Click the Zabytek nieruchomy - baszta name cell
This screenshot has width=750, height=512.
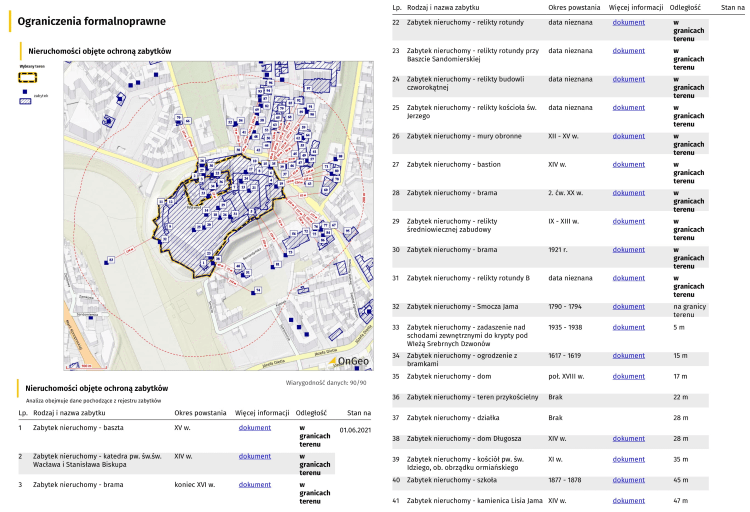click(x=78, y=428)
